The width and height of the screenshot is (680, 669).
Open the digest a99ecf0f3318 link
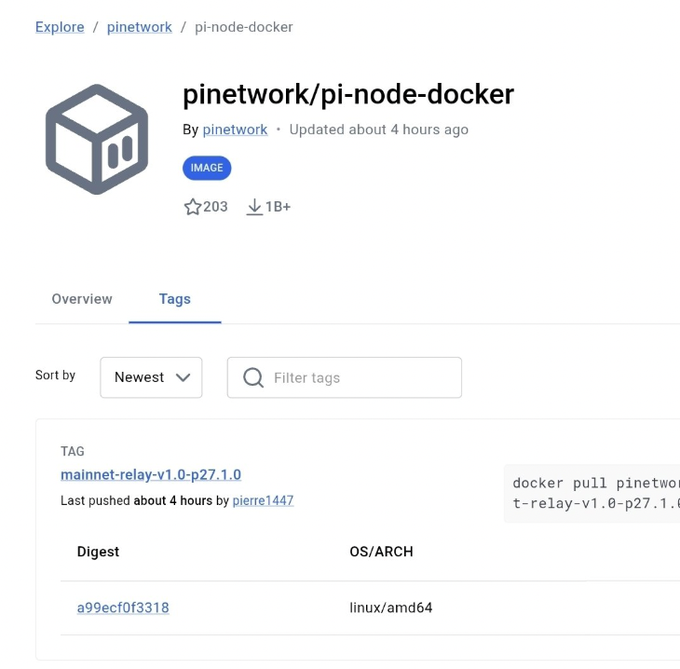[123, 608]
